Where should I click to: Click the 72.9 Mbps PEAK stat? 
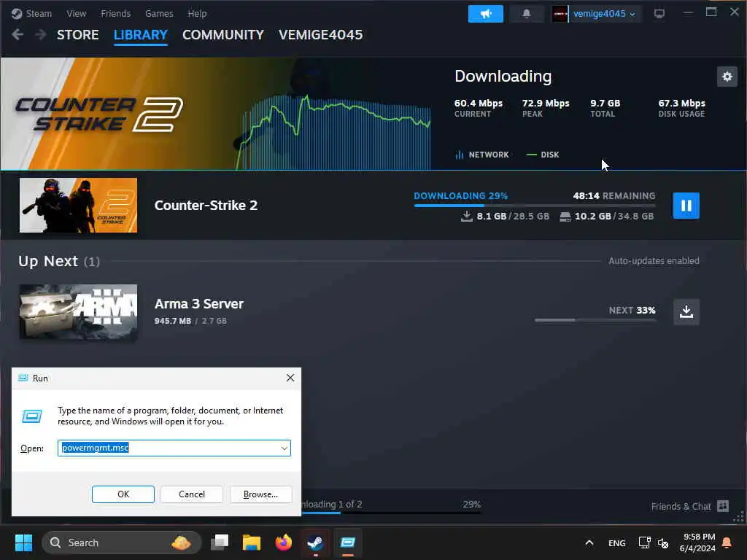(x=546, y=108)
